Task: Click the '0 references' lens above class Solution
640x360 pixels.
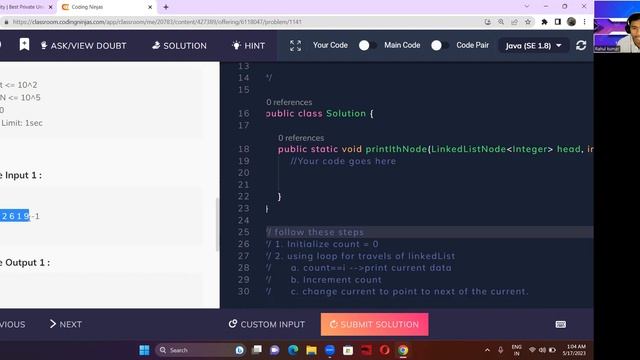Action: click(289, 102)
